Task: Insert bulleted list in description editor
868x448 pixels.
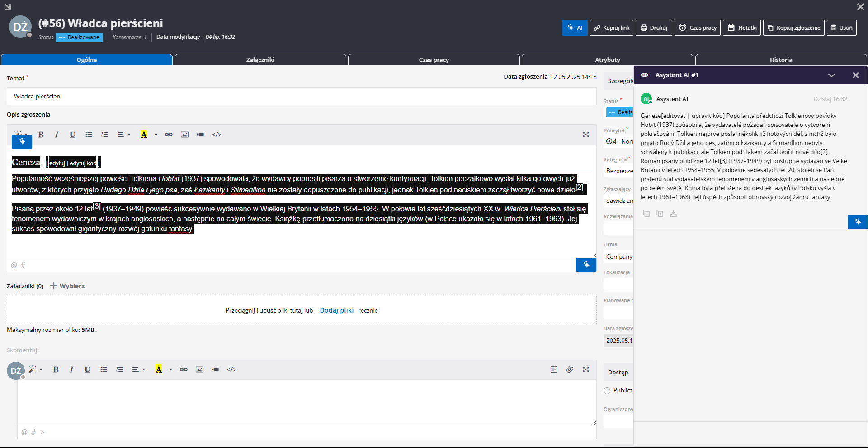Action: [x=89, y=135]
